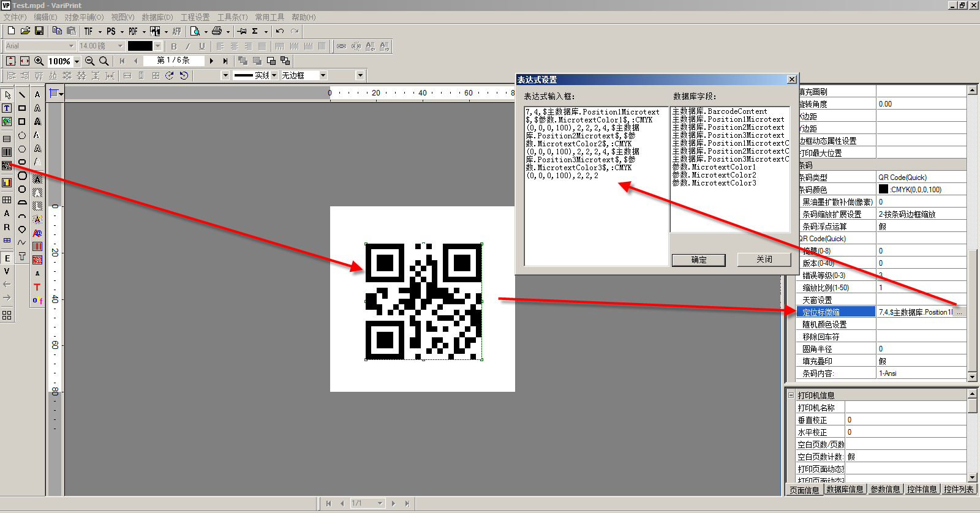Image resolution: width=980 pixels, height=513 pixels.
Task: Open the TIF export dropdown arrow
Action: (99, 32)
